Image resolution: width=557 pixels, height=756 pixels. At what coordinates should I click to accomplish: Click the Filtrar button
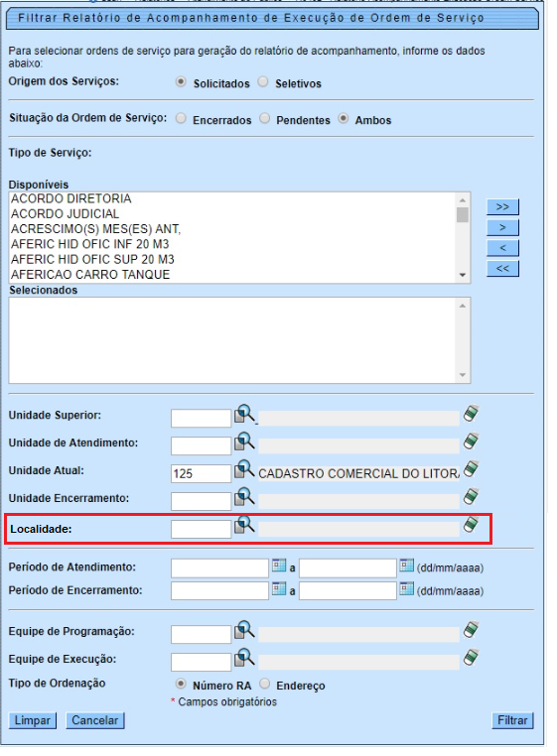[512, 720]
